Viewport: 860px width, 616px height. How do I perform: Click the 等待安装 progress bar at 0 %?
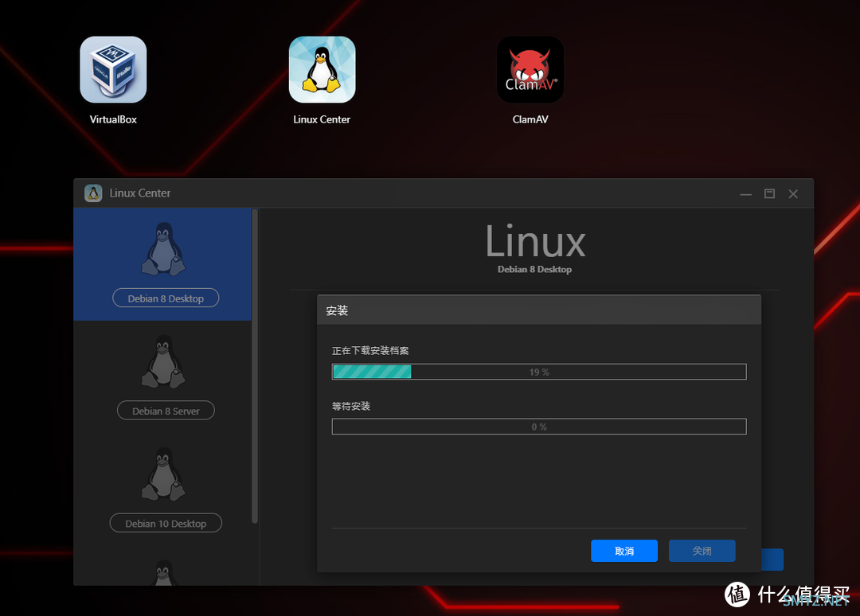(x=539, y=427)
